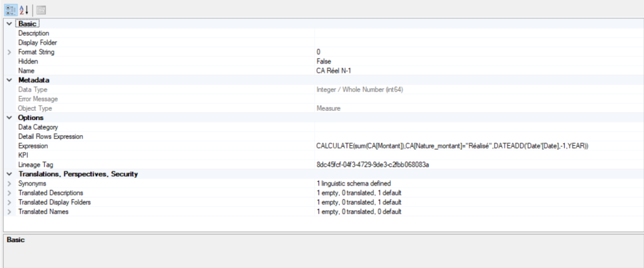Click the 1 linguistic schema defined value

[353, 184]
